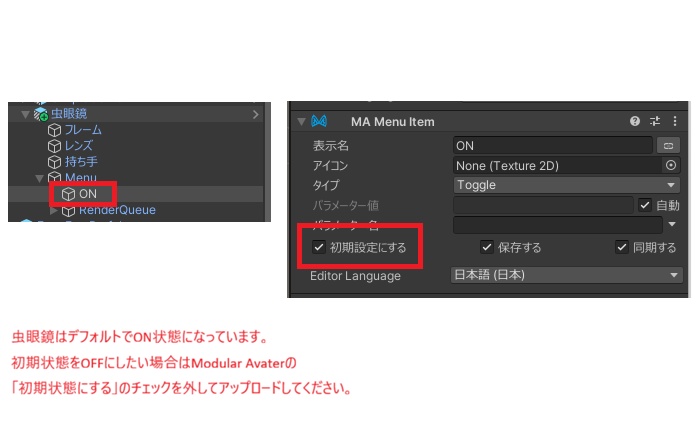Open MA Menu Item help reference

635,121
